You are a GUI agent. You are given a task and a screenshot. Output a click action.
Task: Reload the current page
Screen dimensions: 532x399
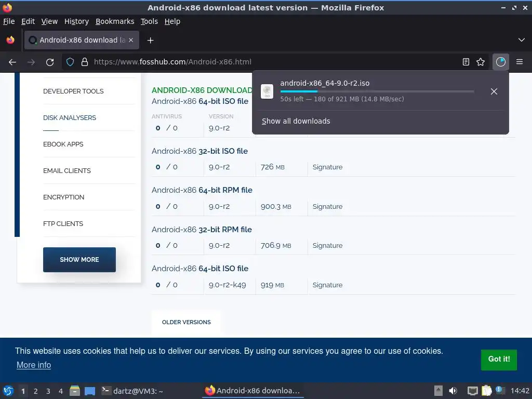pyautogui.click(x=50, y=62)
